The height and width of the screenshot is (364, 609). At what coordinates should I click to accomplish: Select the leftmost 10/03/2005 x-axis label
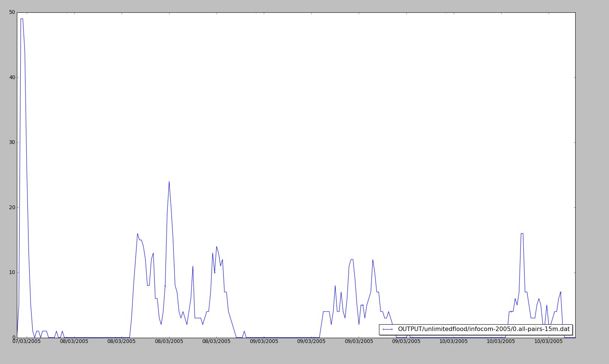click(453, 342)
